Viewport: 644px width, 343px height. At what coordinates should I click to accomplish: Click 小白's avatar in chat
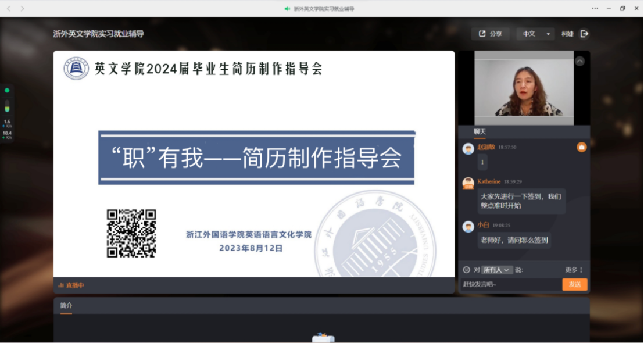pyautogui.click(x=468, y=227)
